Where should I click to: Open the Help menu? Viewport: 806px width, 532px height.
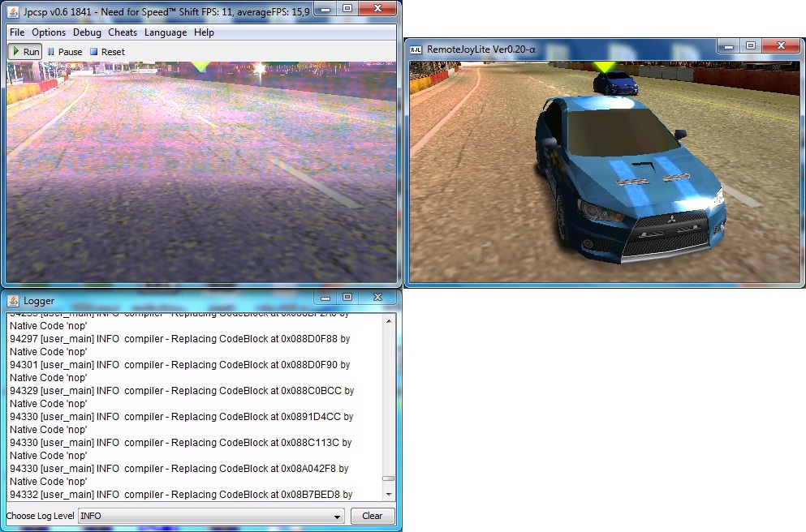204,32
